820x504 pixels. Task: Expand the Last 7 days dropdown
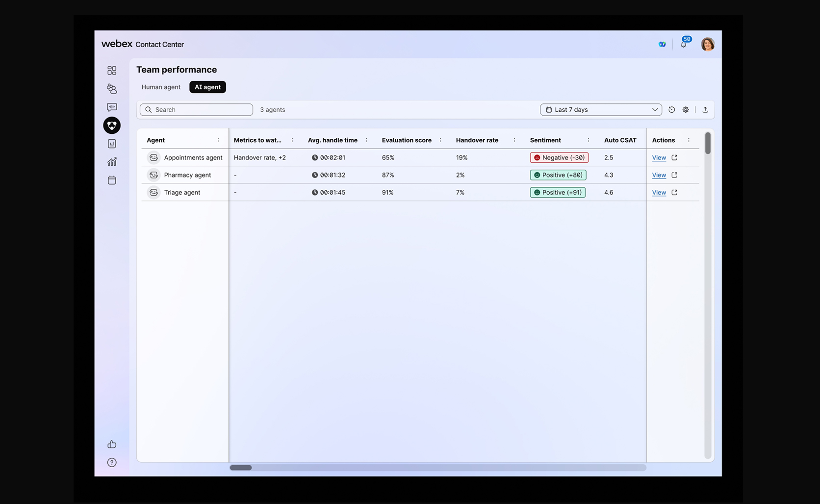[x=601, y=110]
